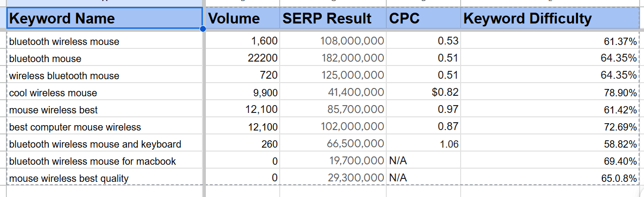Viewport: 644px width, 197px height.
Task: Click the "bluetooth mouse" keyword cell
Action: (x=105, y=59)
